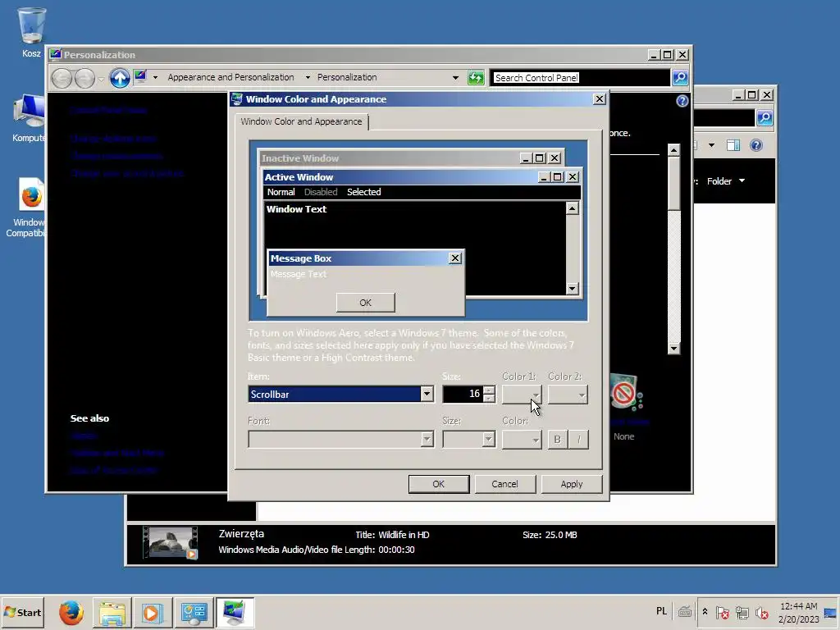
Task: Expand the Control Panel root breadcrumb arrow
Action: point(155,78)
